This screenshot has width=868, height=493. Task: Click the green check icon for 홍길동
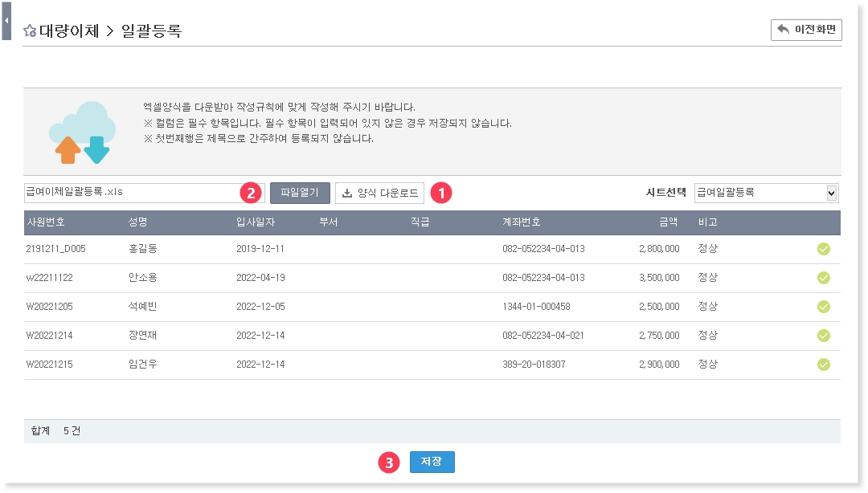(x=823, y=249)
